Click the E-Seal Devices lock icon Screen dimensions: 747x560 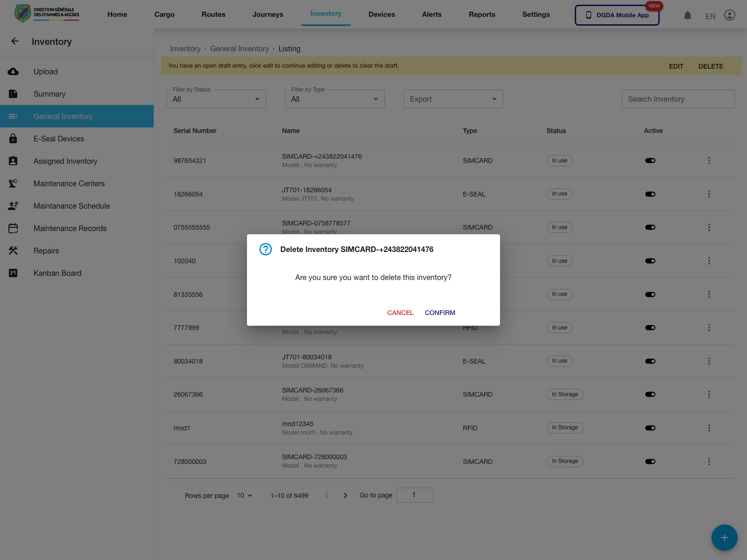13,139
